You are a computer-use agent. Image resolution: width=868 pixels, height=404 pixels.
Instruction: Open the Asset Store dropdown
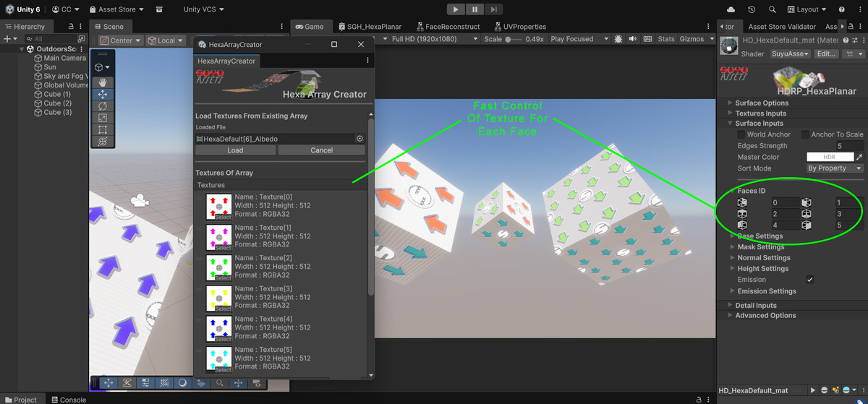pos(116,9)
